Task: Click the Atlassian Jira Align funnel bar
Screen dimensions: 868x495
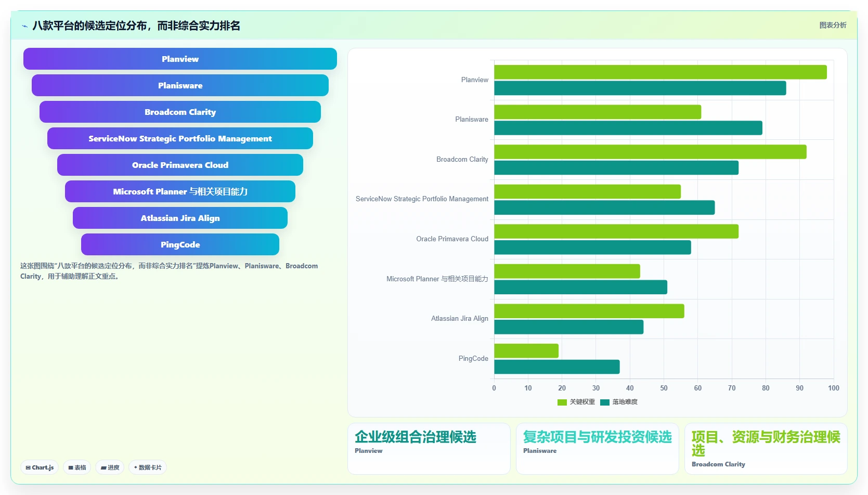Action: pyautogui.click(x=180, y=218)
